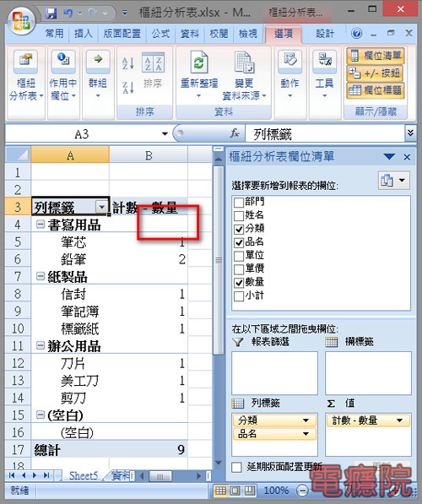Image resolution: width=422 pixels, height=504 pixels.
Task: Click the 100% zoom level
Action: pos(276,490)
